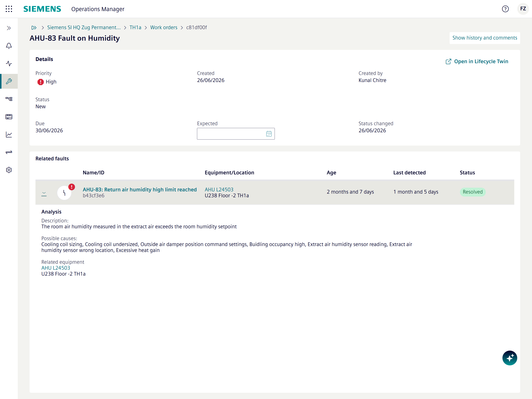
Task: Open the hierarchy tree icon in sidebar
Action: (x=9, y=99)
